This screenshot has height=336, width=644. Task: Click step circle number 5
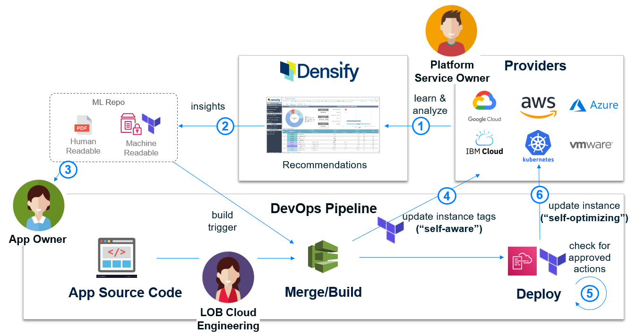(590, 293)
